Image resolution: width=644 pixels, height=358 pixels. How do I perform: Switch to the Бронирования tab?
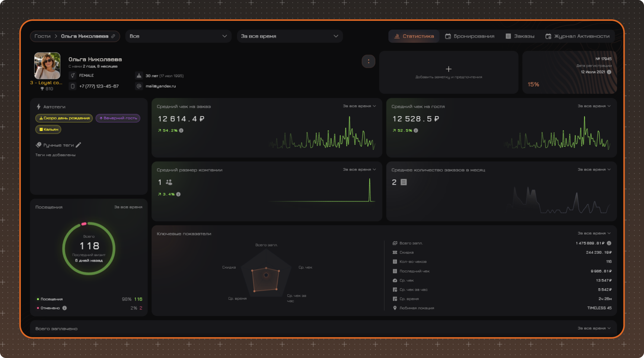click(470, 36)
